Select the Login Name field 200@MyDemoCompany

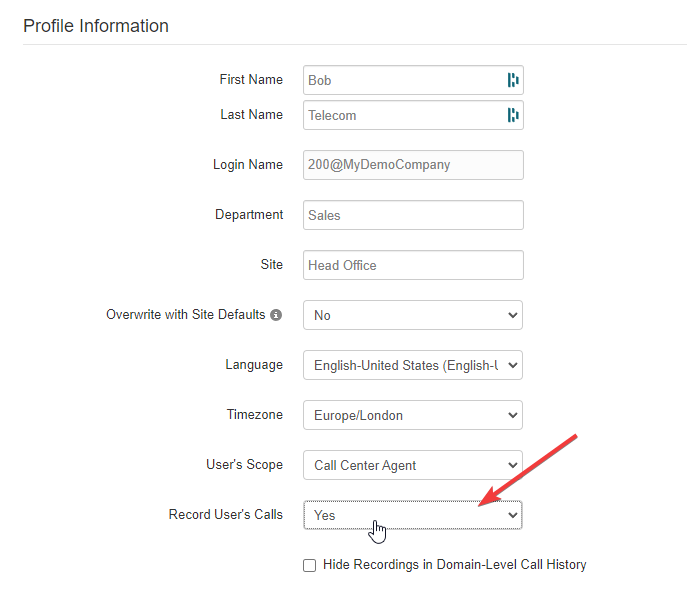pyautogui.click(x=413, y=165)
